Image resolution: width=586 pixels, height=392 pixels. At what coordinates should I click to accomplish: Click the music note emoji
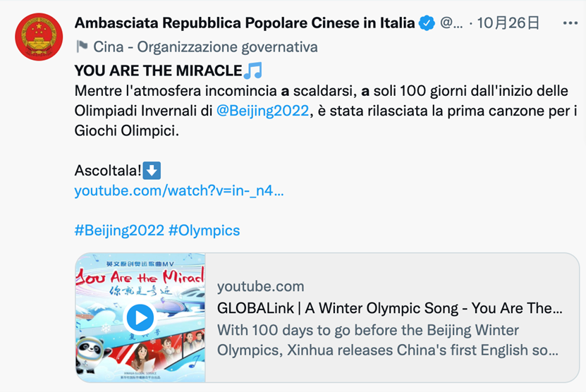pyautogui.click(x=252, y=71)
